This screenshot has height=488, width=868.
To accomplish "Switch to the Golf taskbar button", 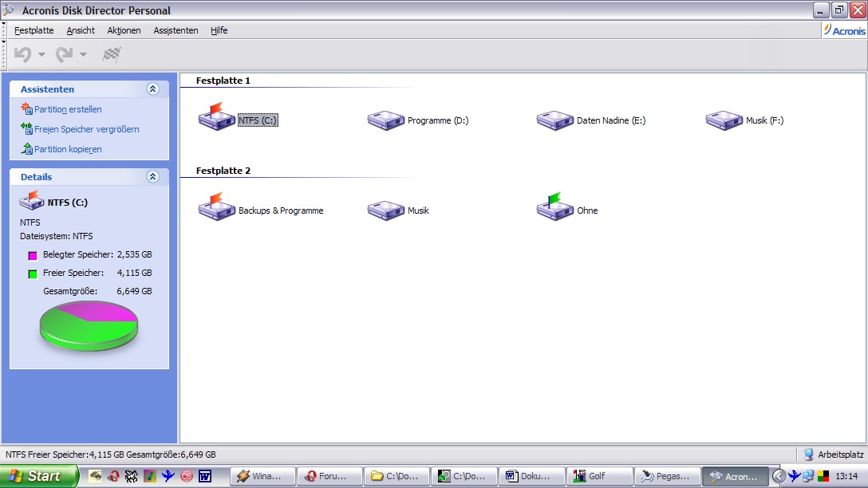I will 599,476.
